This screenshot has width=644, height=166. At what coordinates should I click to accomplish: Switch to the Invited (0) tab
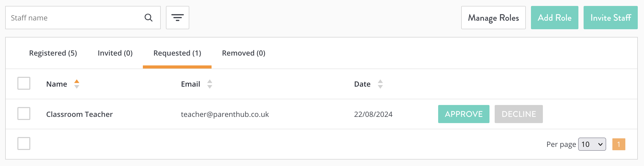[x=115, y=53]
